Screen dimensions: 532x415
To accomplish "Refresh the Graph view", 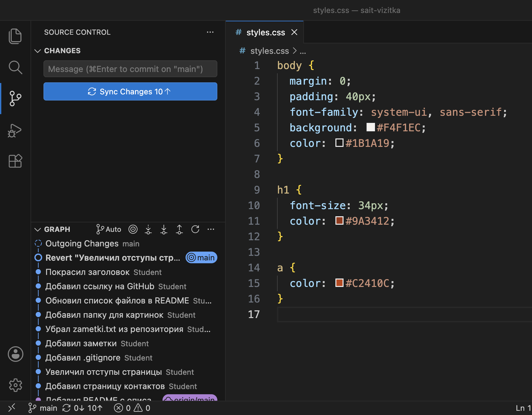I will (195, 229).
